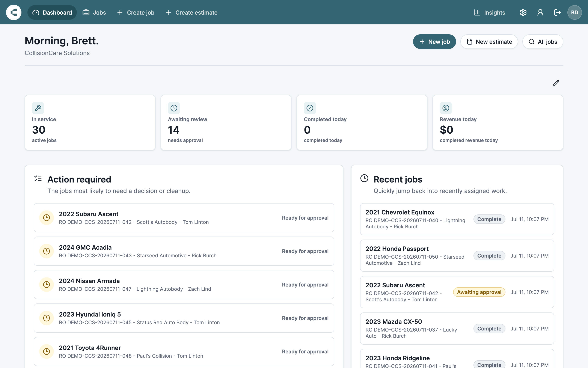Click the plus icon beside Create job
The image size is (588, 368).
pos(120,12)
